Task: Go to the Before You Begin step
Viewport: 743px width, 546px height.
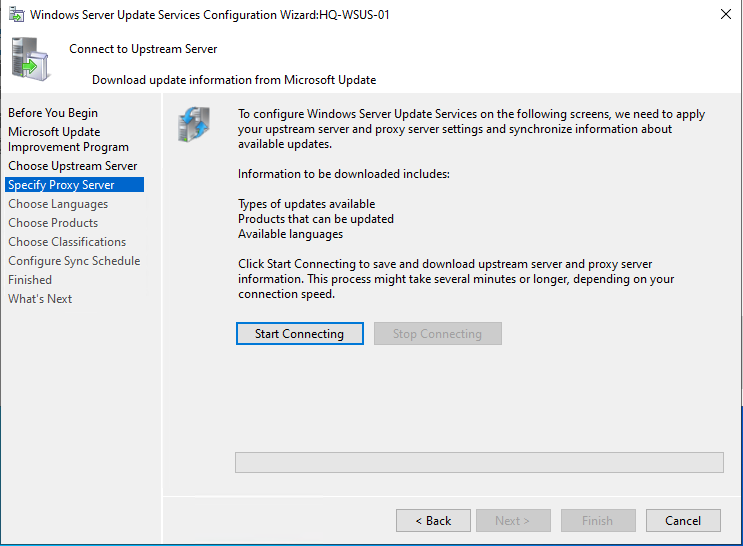Action: click(x=53, y=113)
